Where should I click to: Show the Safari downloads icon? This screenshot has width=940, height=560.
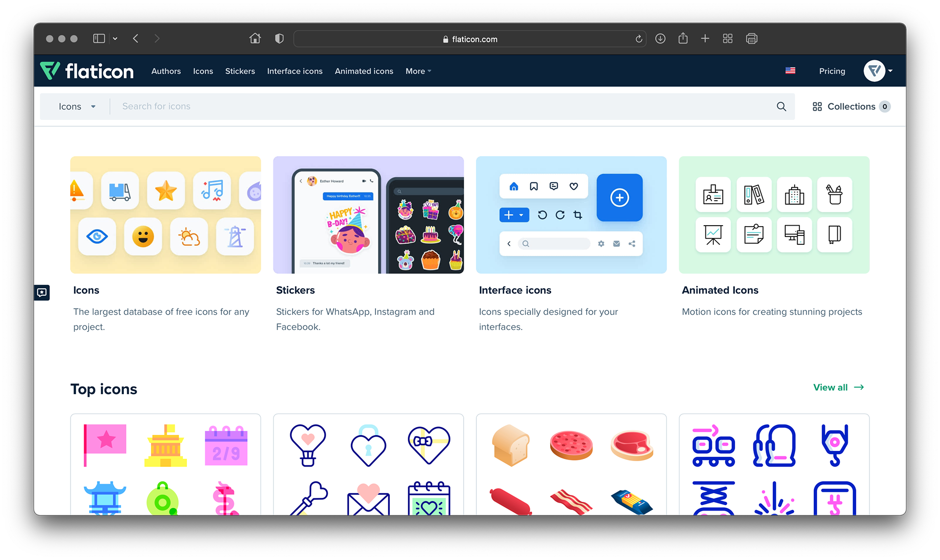(x=660, y=39)
